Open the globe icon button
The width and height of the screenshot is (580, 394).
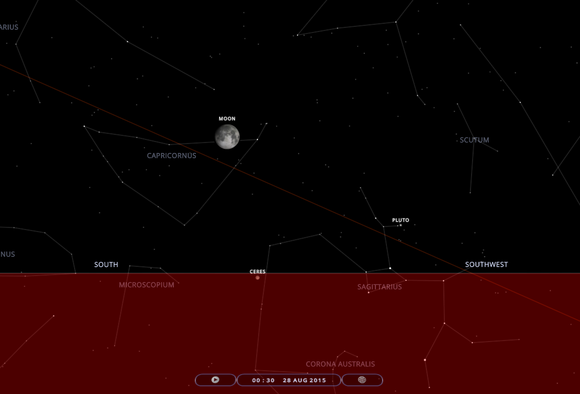point(362,380)
